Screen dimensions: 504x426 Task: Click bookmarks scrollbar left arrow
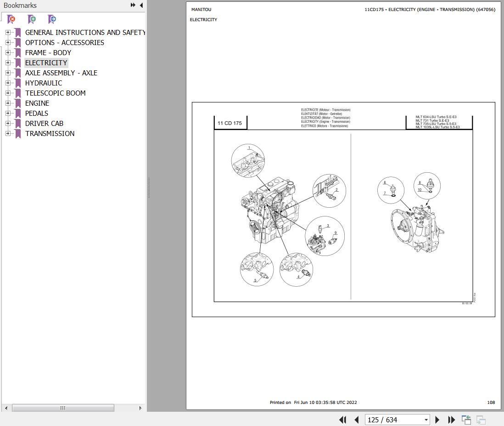coord(6,408)
